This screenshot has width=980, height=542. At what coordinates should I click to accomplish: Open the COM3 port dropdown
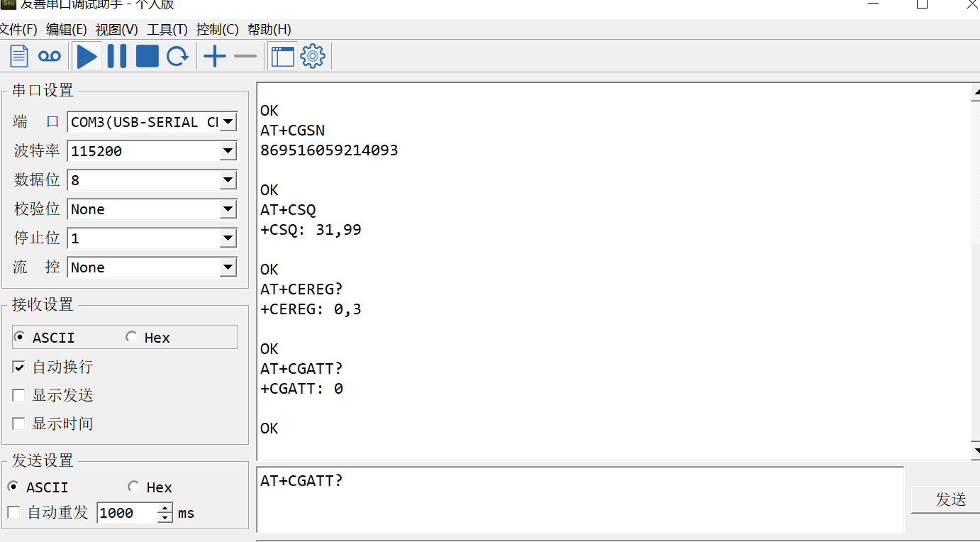[x=228, y=122]
